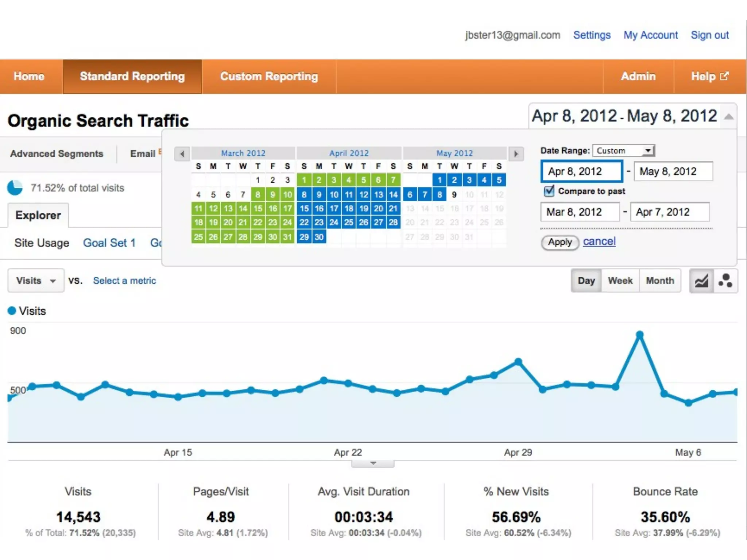Select May 9 in the calendar
The width and height of the screenshot is (747, 560).
tap(454, 195)
